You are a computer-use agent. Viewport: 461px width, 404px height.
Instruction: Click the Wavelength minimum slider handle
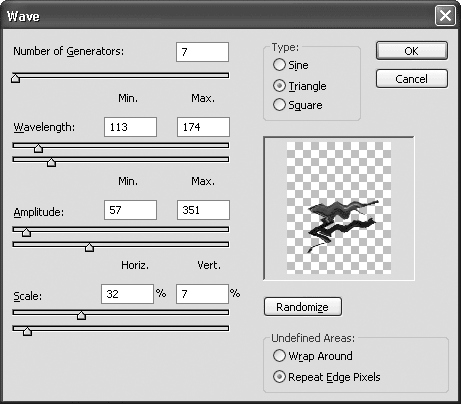(39, 148)
